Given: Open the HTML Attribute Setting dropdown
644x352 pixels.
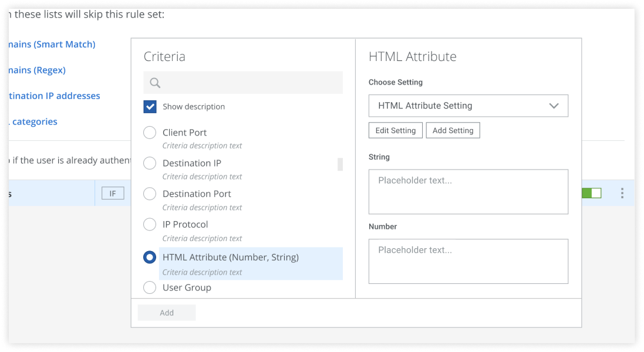Looking at the screenshot, I should point(468,106).
